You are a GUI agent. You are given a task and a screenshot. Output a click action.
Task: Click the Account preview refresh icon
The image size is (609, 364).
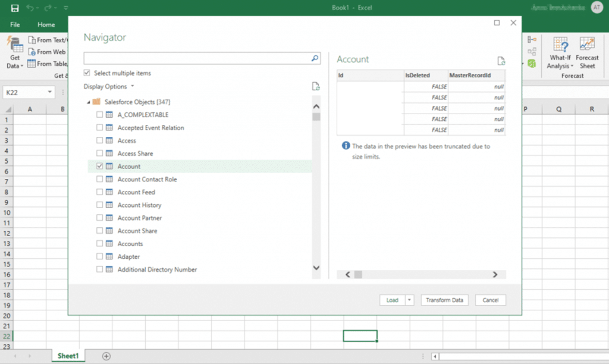pyautogui.click(x=501, y=61)
